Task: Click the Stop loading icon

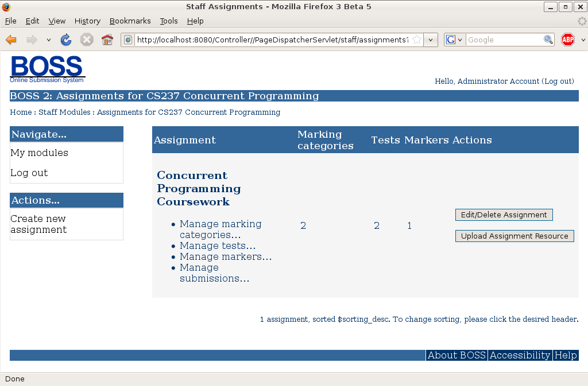Action: [x=87, y=40]
